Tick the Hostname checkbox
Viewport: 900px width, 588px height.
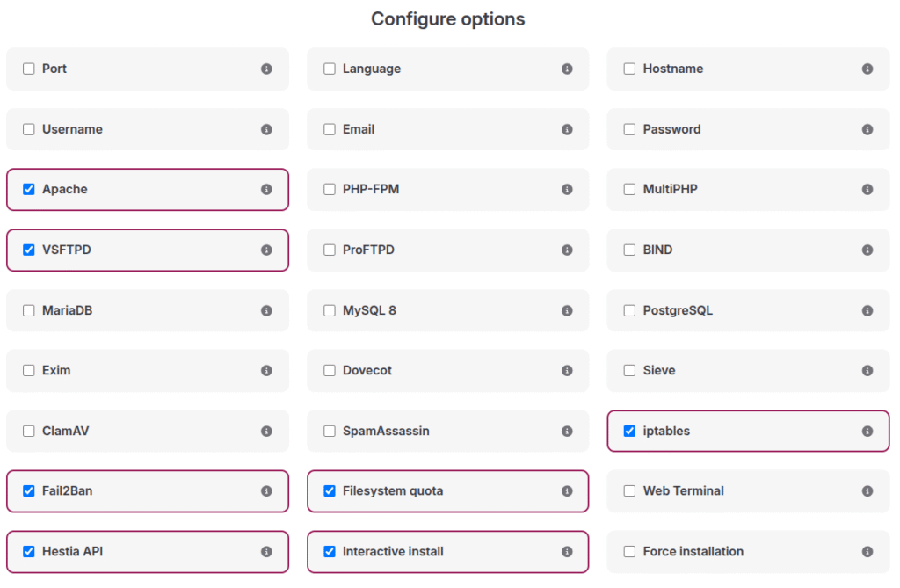point(629,69)
